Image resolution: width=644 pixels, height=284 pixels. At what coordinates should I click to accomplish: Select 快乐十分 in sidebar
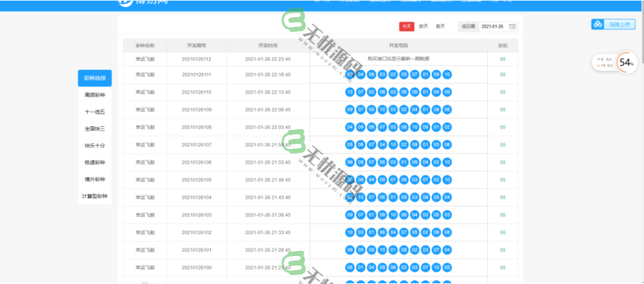tap(95, 146)
